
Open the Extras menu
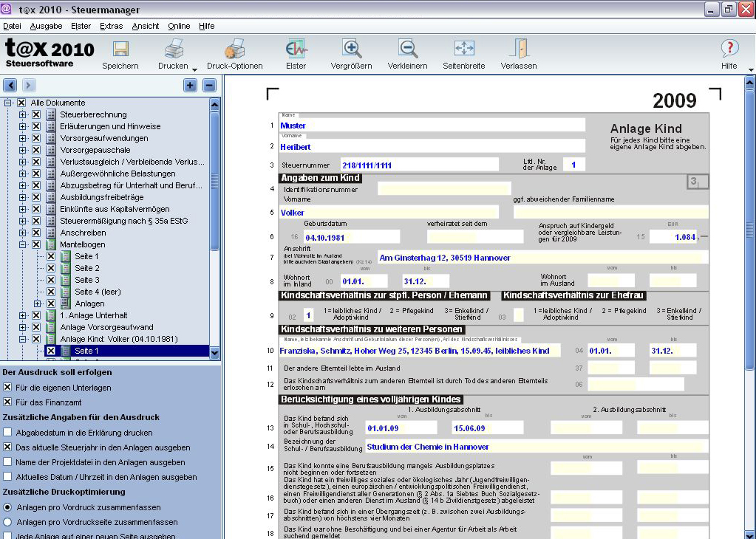[x=111, y=26]
